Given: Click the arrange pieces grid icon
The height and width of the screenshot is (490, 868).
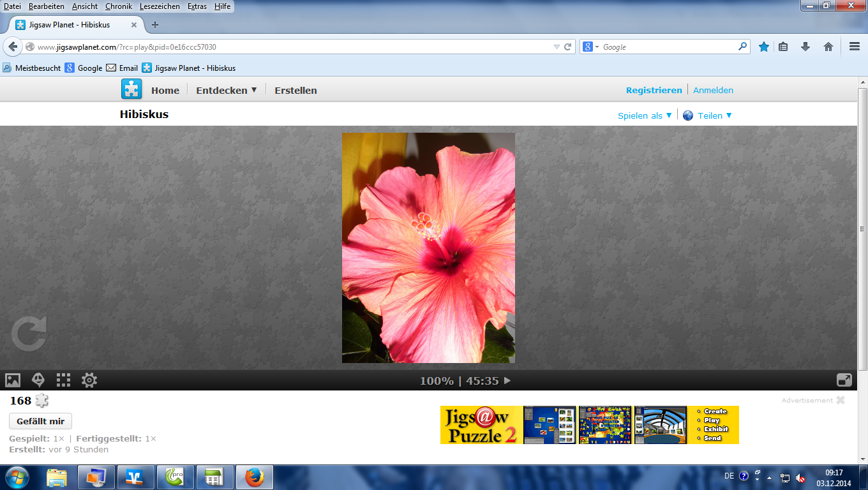Looking at the screenshot, I should coord(63,380).
